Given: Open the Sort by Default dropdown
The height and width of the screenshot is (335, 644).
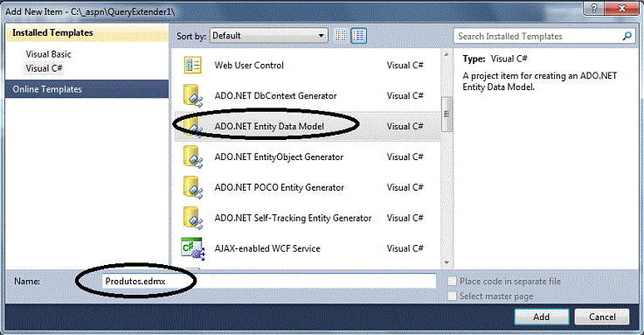Looking at the screenshot, I should tap(268, 36).
